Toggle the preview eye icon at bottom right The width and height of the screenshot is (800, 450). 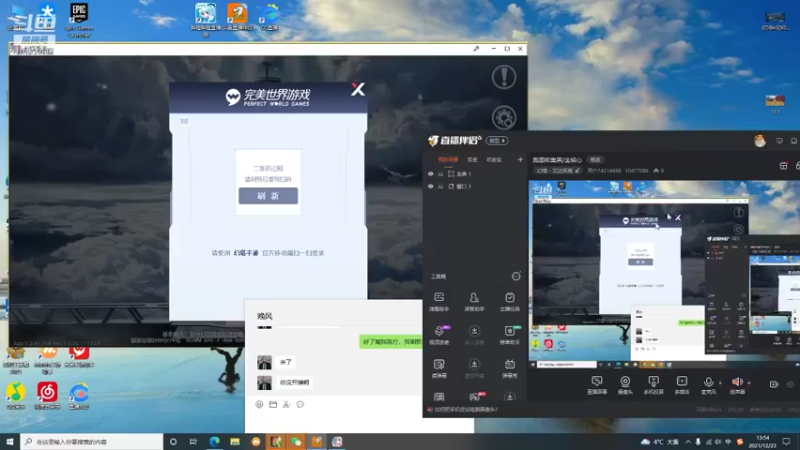coord(791,384)
